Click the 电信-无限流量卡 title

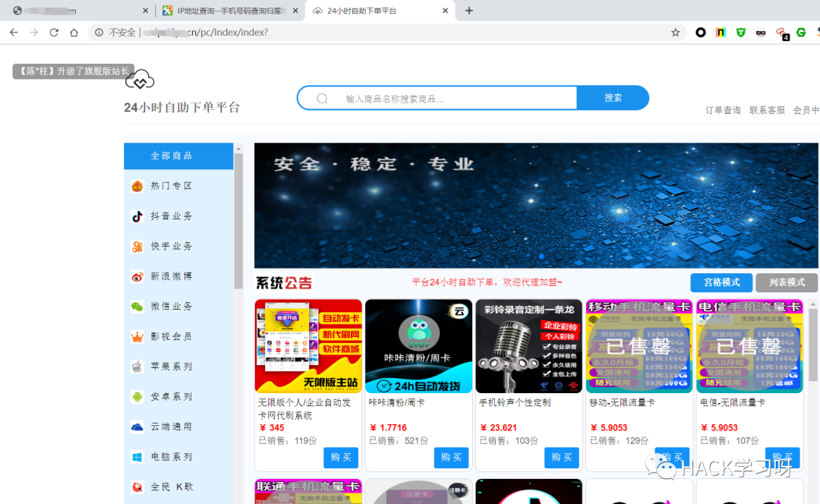tap(732, 402)
